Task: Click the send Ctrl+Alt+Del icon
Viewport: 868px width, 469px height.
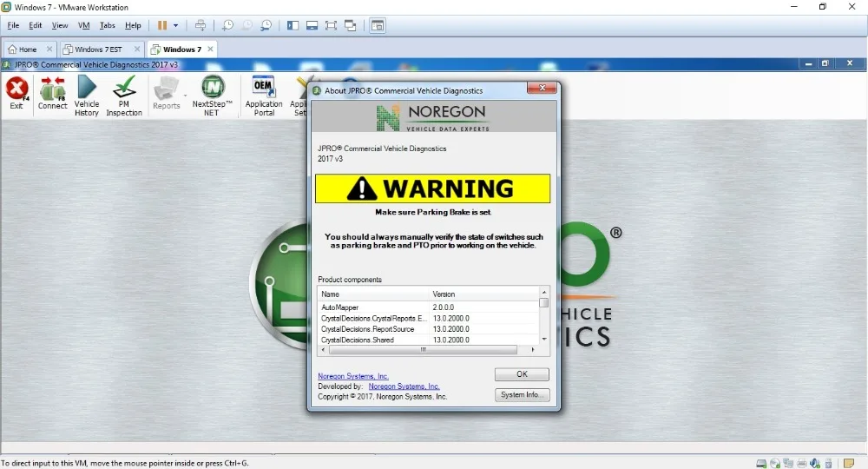Action: 201,26
